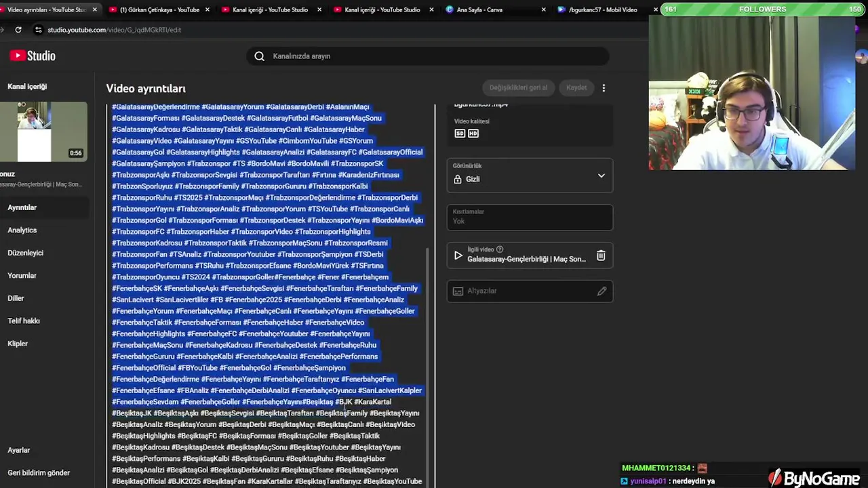Click the Video ayrıntıları heading
868x488 pixels.
tap(146, 89)
